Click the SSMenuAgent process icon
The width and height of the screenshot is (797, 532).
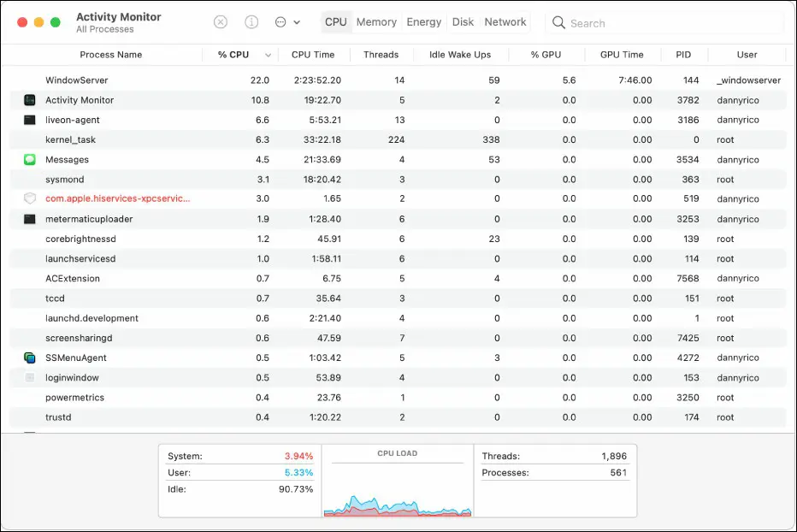pyautogui.click(x=30, y=358)
